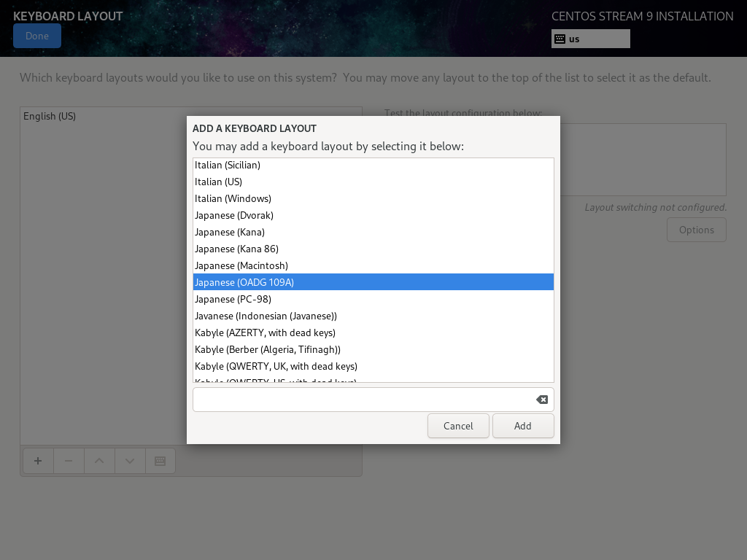Click the move layout up arrow

tap(99, 461)
